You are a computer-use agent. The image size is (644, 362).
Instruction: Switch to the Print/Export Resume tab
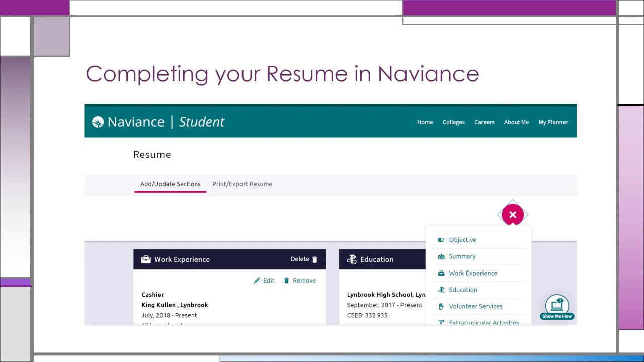242,184
